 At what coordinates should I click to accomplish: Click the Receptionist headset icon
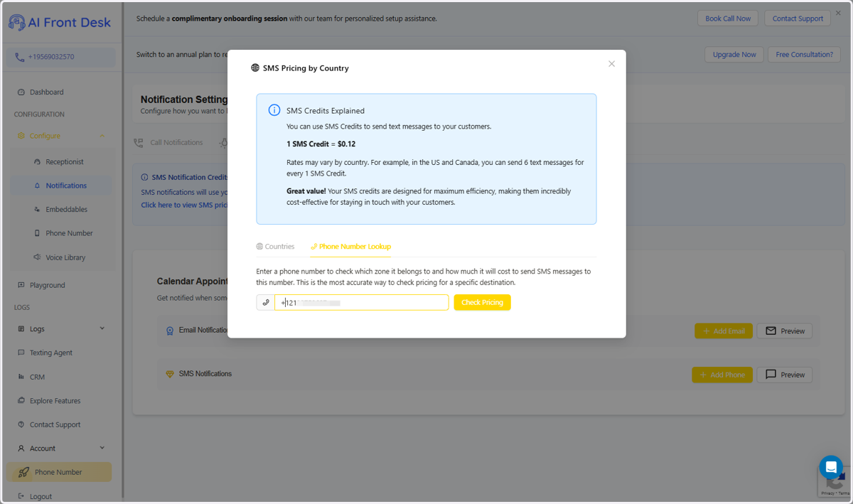point(38,162)
